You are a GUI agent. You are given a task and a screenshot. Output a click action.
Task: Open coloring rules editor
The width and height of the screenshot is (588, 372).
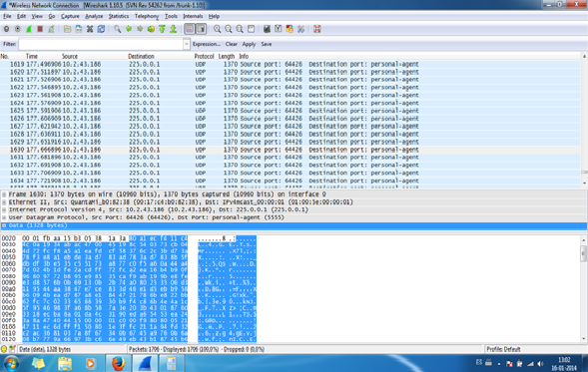point(290,29)
